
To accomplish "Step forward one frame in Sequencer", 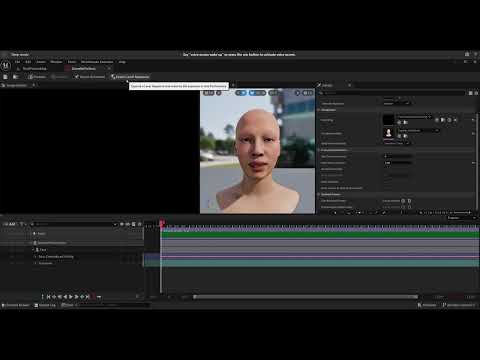I will tap(76, 297).
